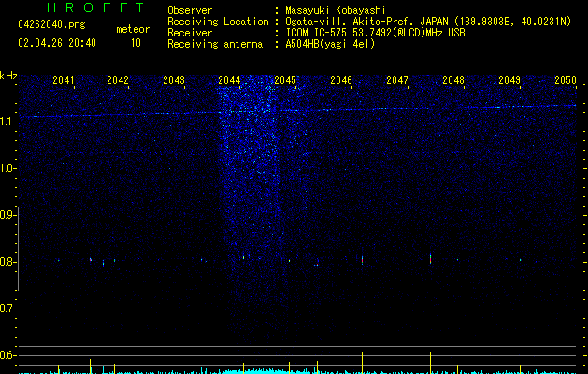This screenshot has height=374, width=588.
Task: Click the tall yellow level spike after 2046
Action: pyautogui.click(x=363, y=363)
